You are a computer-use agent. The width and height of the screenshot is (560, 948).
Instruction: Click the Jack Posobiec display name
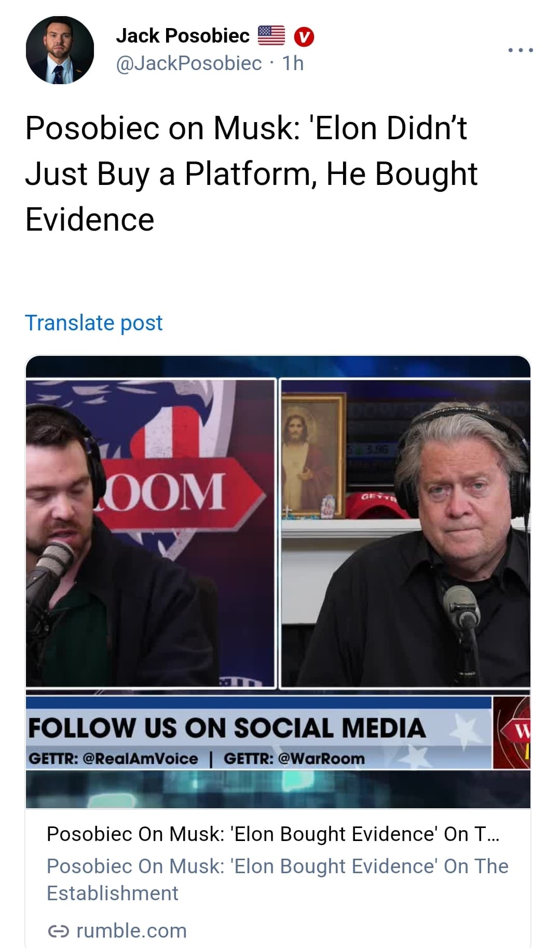pyautogui.click(x=183, y=36)
